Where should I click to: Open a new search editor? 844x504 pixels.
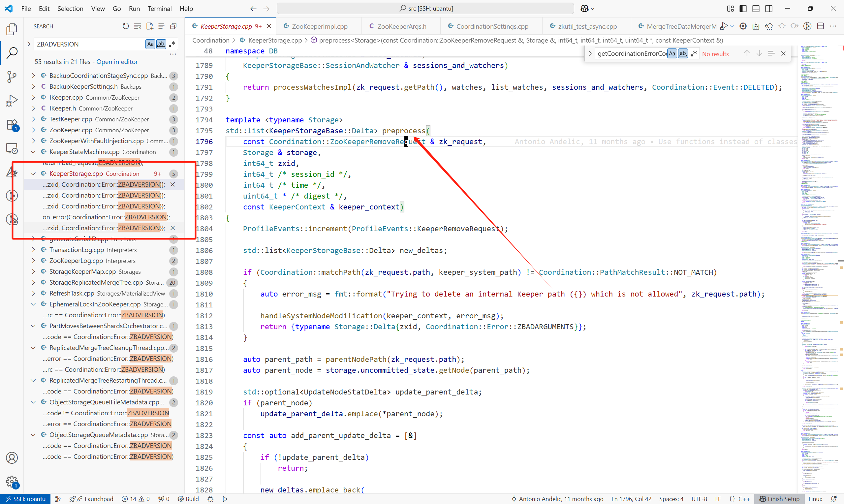149,26
